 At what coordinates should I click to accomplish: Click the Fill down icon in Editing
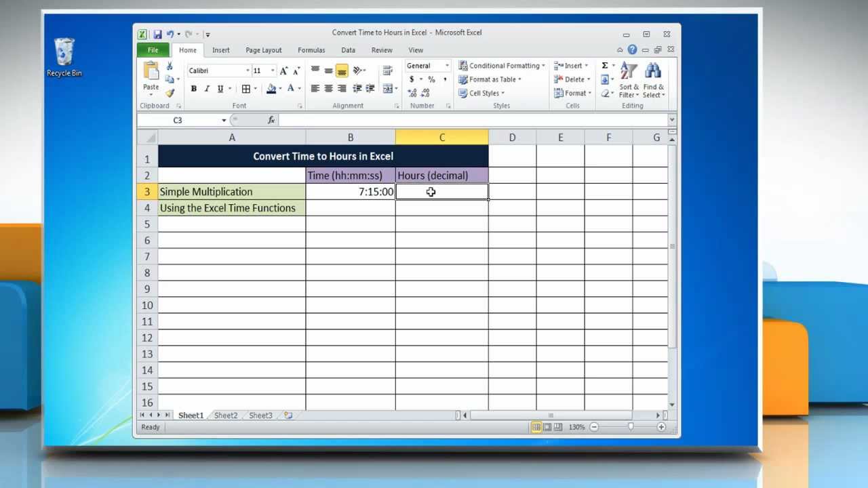point(604,80)
